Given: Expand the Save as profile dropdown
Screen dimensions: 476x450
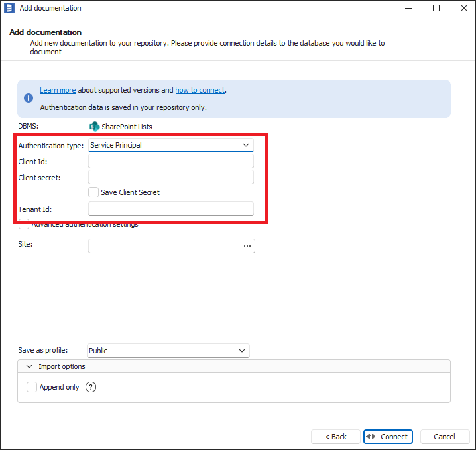Looking at the screenshot, I should pos(168,351).
